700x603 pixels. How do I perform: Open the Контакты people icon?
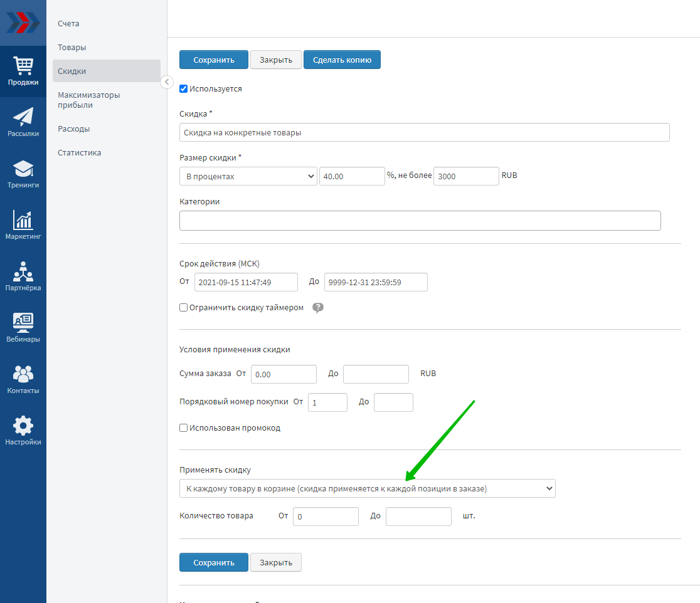point(23,379)
